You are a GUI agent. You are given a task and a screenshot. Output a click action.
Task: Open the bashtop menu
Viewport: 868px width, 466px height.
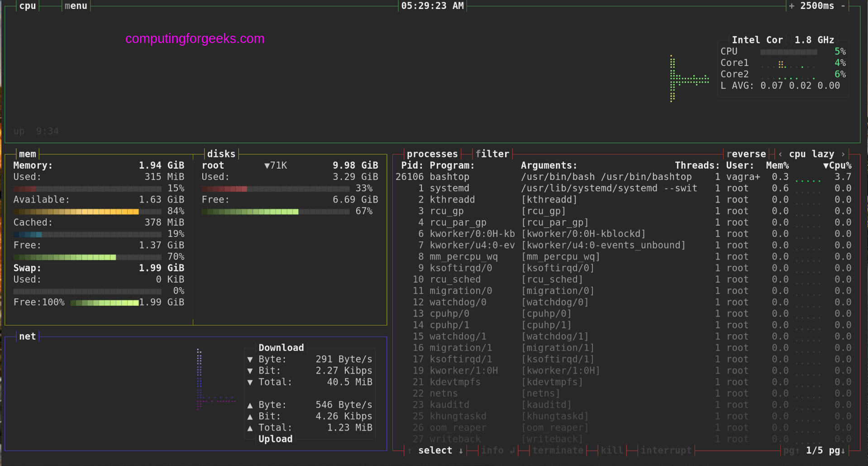click(75, 6)
